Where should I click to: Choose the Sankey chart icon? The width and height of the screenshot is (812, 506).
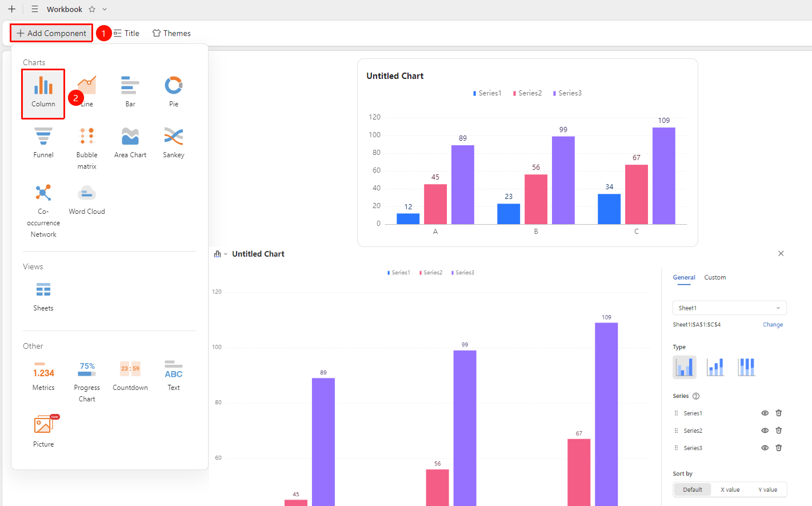174,142
